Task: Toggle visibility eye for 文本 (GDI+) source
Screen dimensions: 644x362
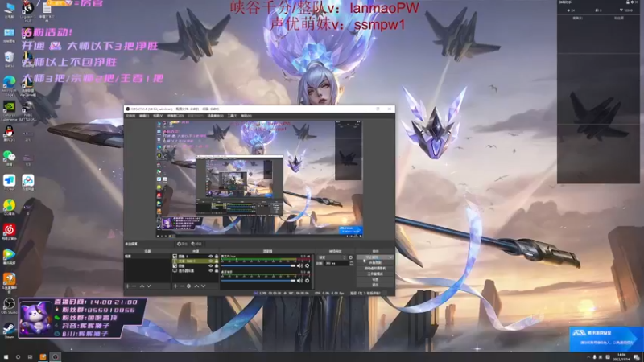Action: (211, 261)
